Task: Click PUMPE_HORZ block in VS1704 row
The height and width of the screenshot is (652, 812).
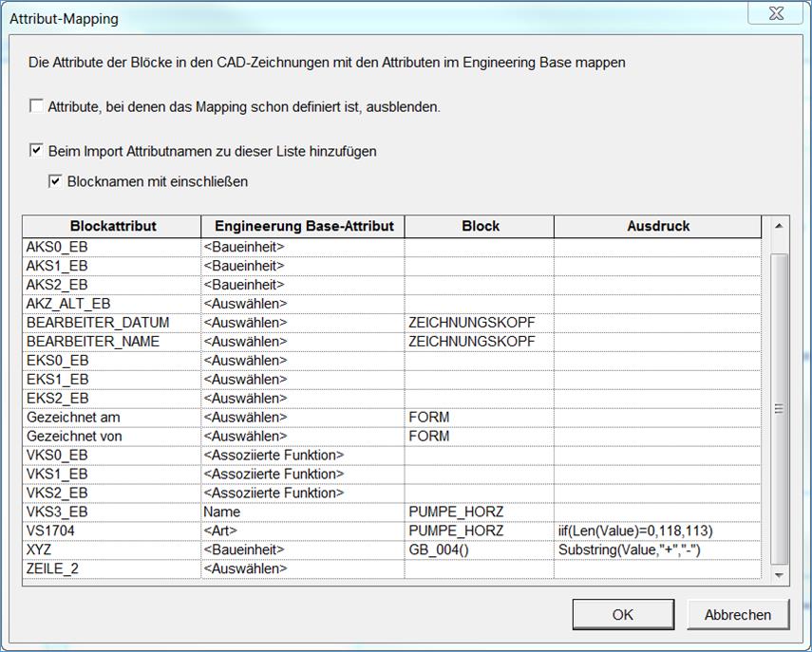Action: [480, 531]
